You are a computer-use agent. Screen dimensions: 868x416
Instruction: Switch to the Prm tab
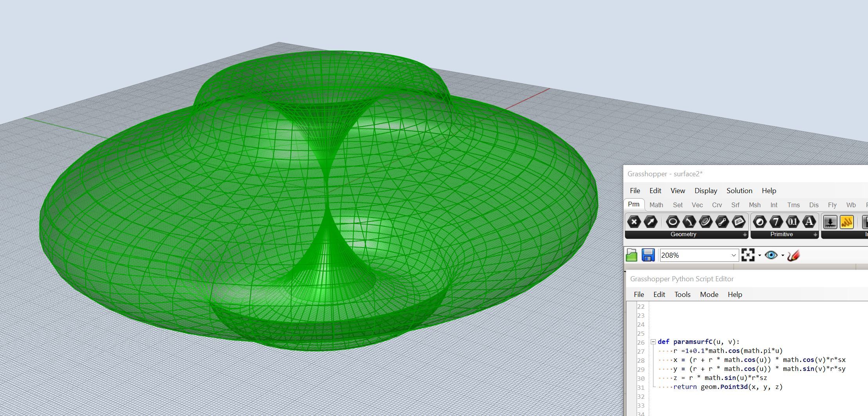[634, 204]
